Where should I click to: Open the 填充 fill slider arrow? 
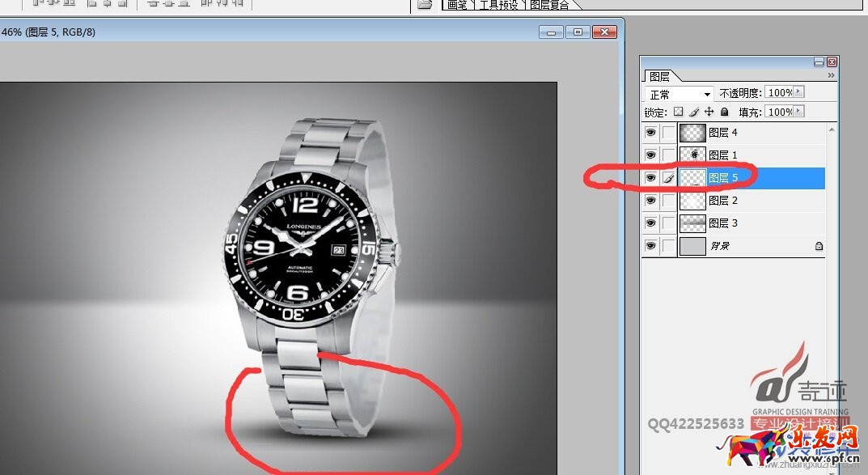coord(799,112)
